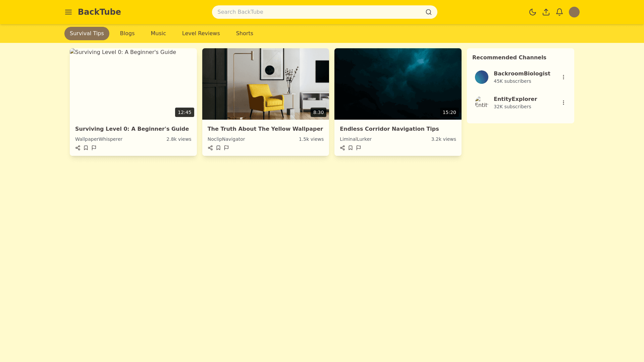This screenshot has height=362, width=644.
Task: Open the WallpaperWhisperer channel link
Action: [x=99, y=139]
